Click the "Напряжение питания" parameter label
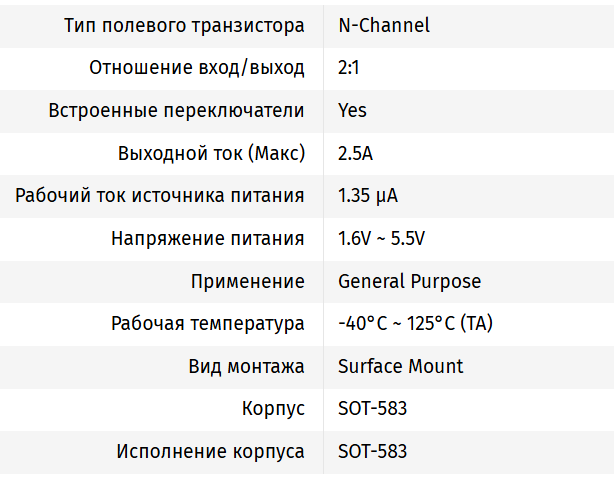 point(208,238)
